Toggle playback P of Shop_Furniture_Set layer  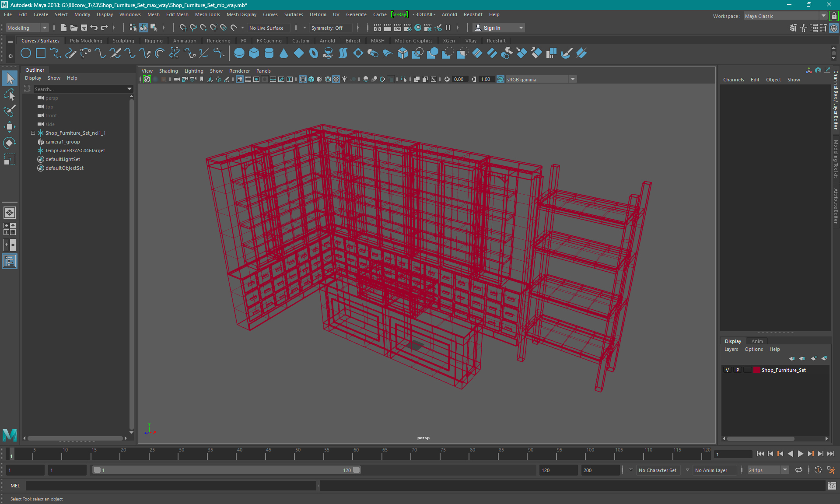coord(738,370)
